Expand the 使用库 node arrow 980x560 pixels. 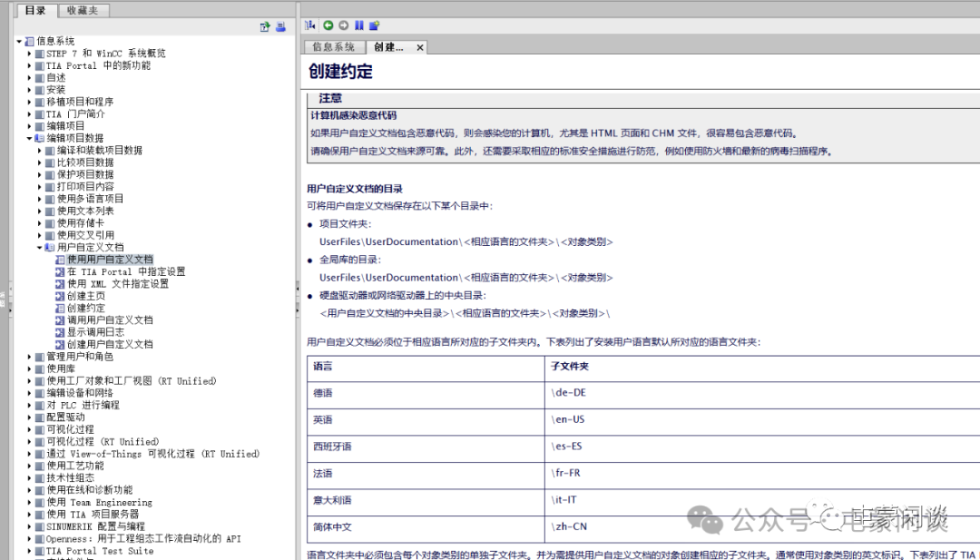tap(29, 368)
